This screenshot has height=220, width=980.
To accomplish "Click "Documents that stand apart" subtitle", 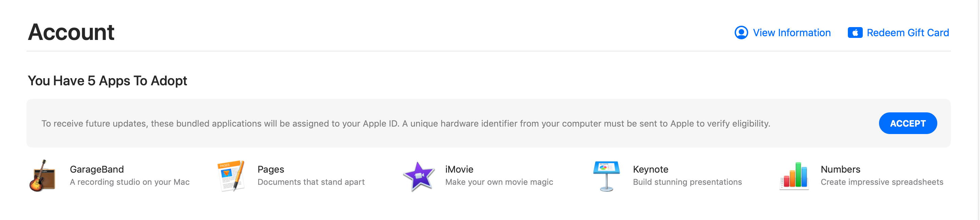I will 311,182.
